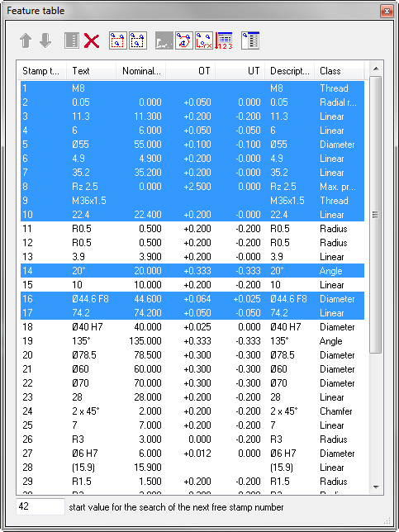This screenshot has width=399, height=532.
Task: Select row 23 with text 28
Action: 192,397
